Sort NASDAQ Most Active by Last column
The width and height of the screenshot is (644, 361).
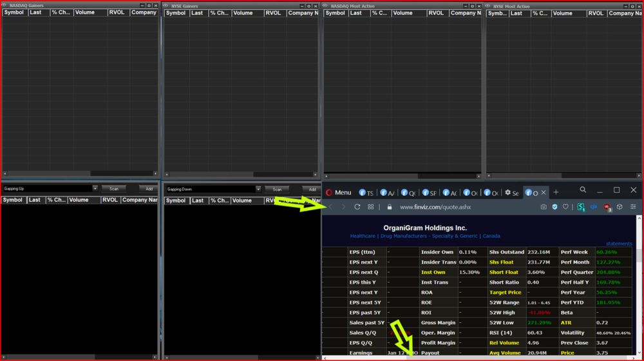(359, 13)
